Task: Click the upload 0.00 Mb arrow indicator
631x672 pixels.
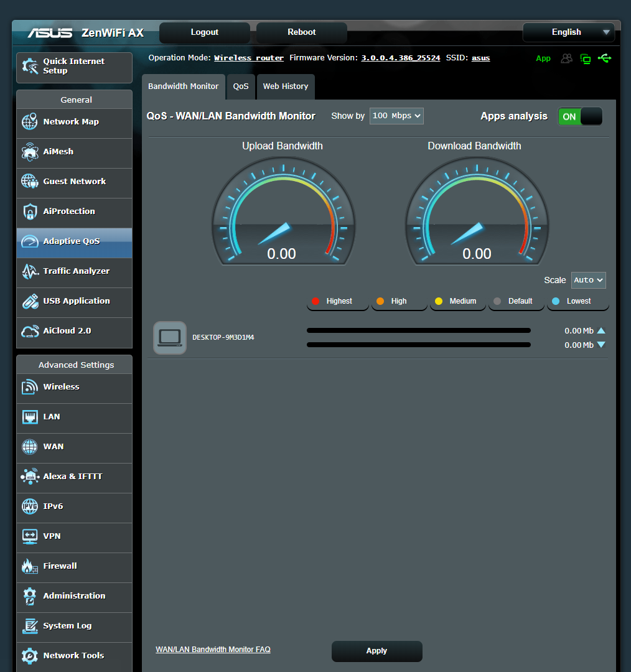Action: pyautogui.click(x=601, y=330)
